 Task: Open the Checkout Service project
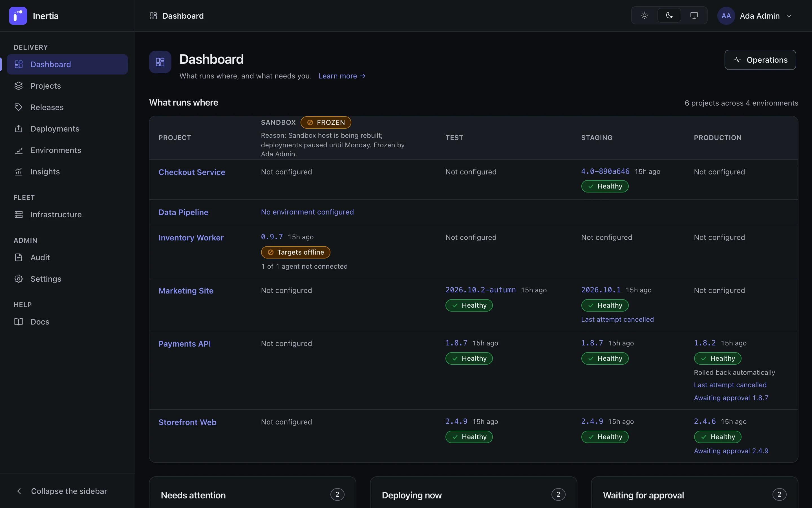192,172
